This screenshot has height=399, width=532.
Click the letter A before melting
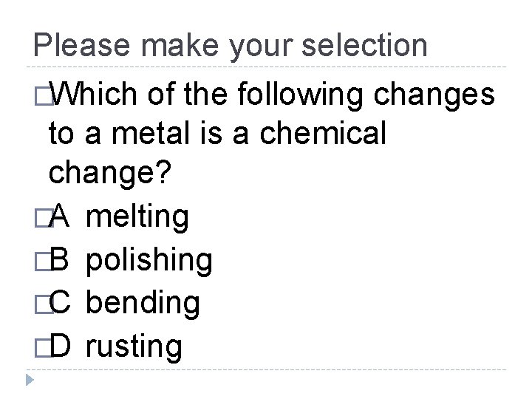(59, 216)
